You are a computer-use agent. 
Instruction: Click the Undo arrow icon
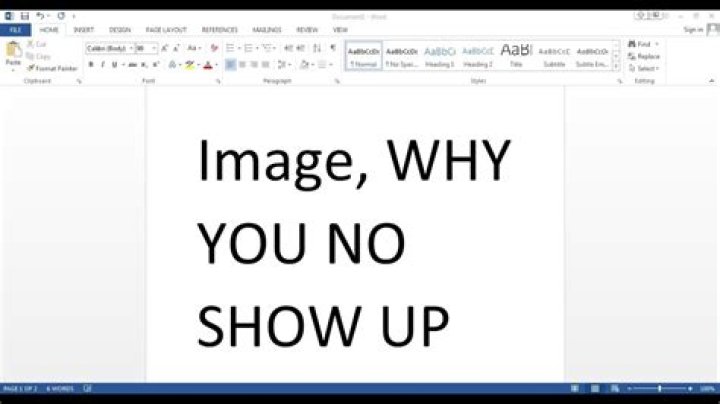pos(40,16)
